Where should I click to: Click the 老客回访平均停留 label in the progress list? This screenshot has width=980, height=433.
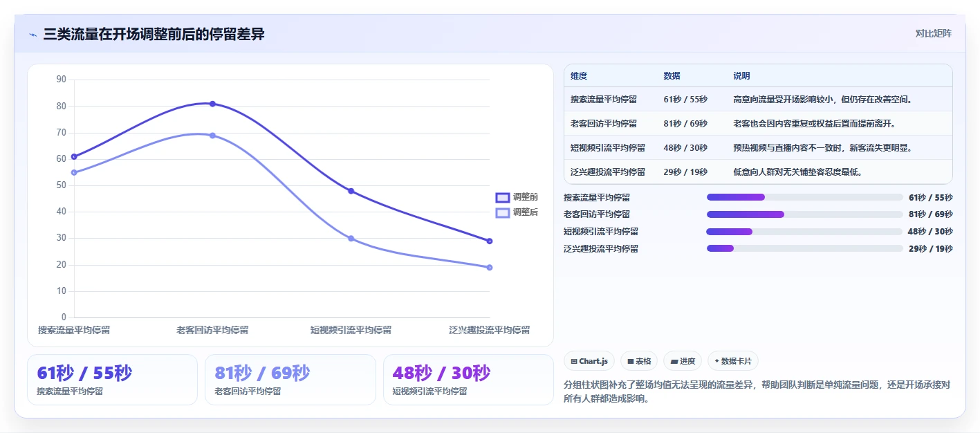[597, 214]
